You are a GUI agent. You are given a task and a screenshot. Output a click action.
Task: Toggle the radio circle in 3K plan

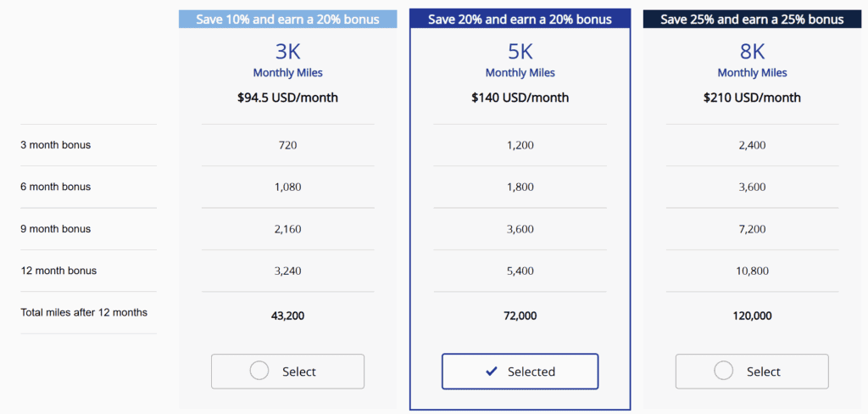[259, 371]
